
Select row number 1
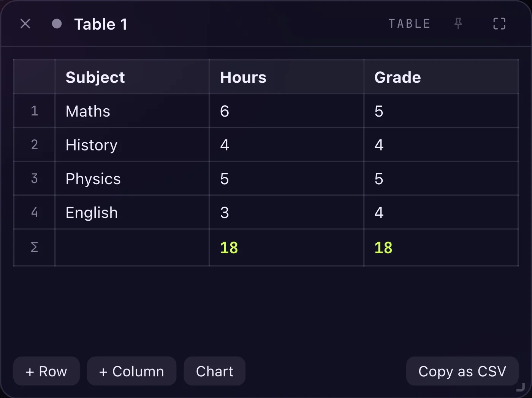[x=34, y=111]
